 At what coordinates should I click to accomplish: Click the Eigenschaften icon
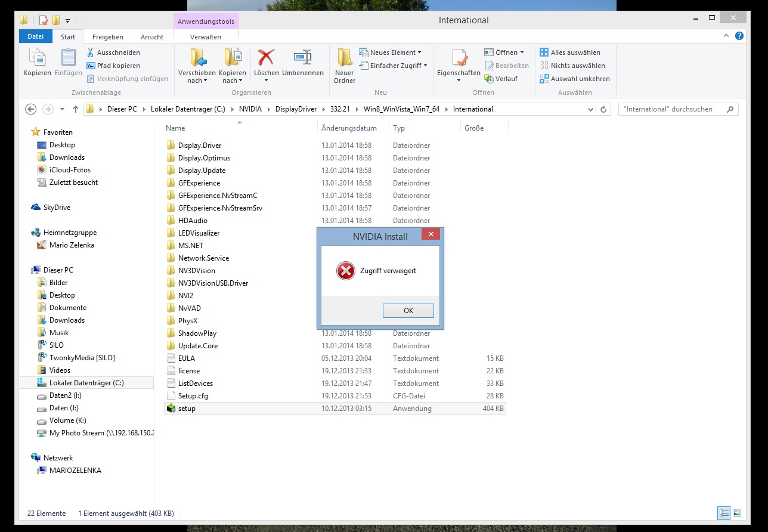[x=459, y=58]
